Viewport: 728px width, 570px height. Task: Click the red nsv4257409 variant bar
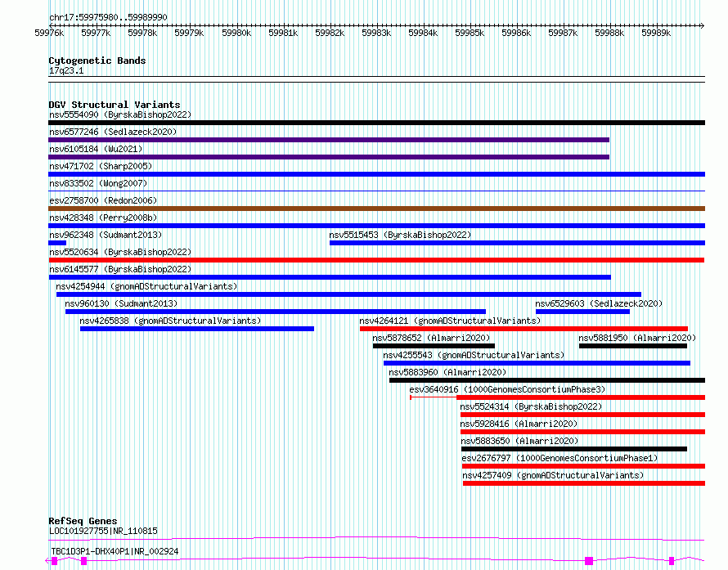(x=584, y=483)
